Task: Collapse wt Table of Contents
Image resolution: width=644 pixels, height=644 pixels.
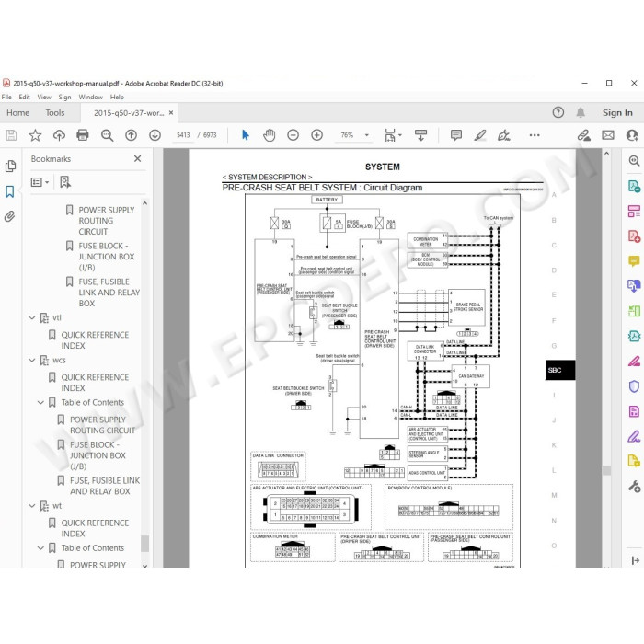Action: pyautogui.click(x=40, y=548)
